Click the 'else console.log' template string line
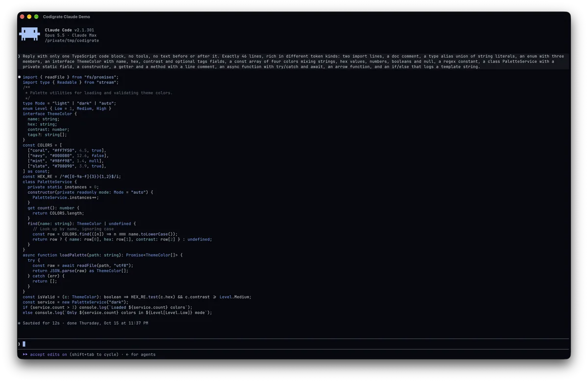588x382 pixels. pos(117,312)
